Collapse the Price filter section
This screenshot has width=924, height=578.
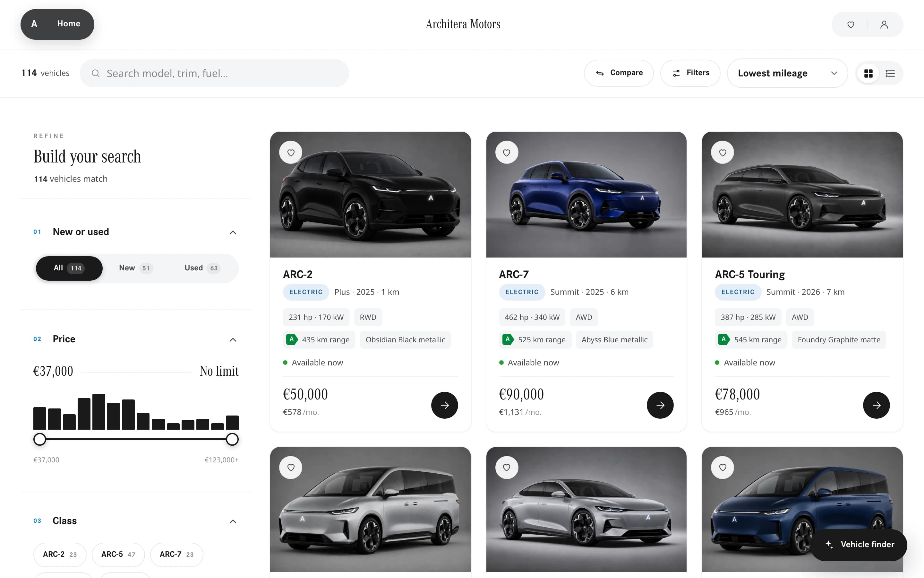233,340
